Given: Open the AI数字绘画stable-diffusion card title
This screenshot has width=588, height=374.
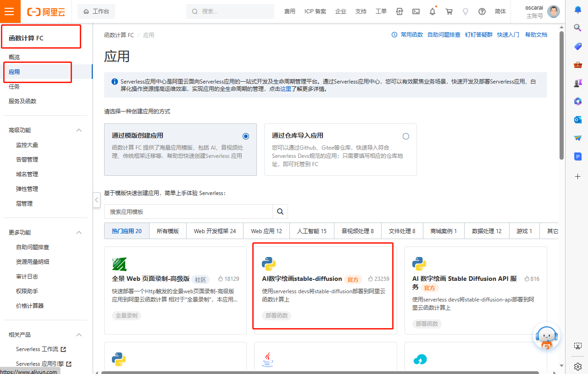Looking at the screenshot, I should coord(302,279).
